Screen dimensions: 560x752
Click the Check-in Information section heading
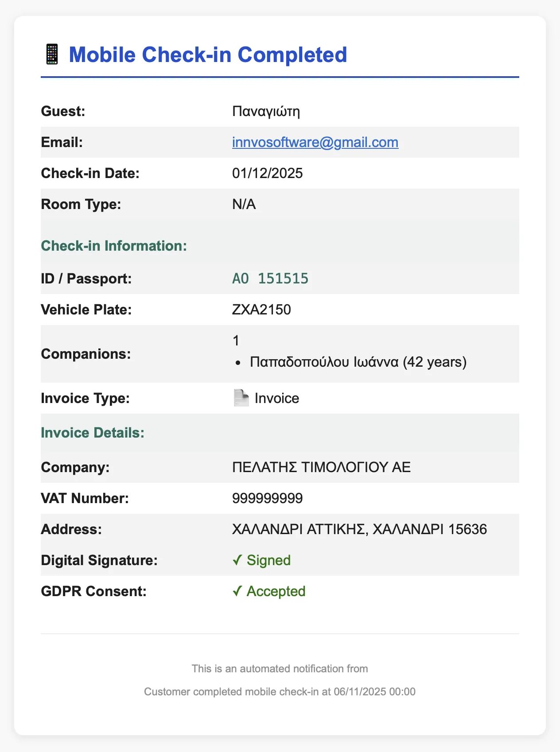[114, 246]
